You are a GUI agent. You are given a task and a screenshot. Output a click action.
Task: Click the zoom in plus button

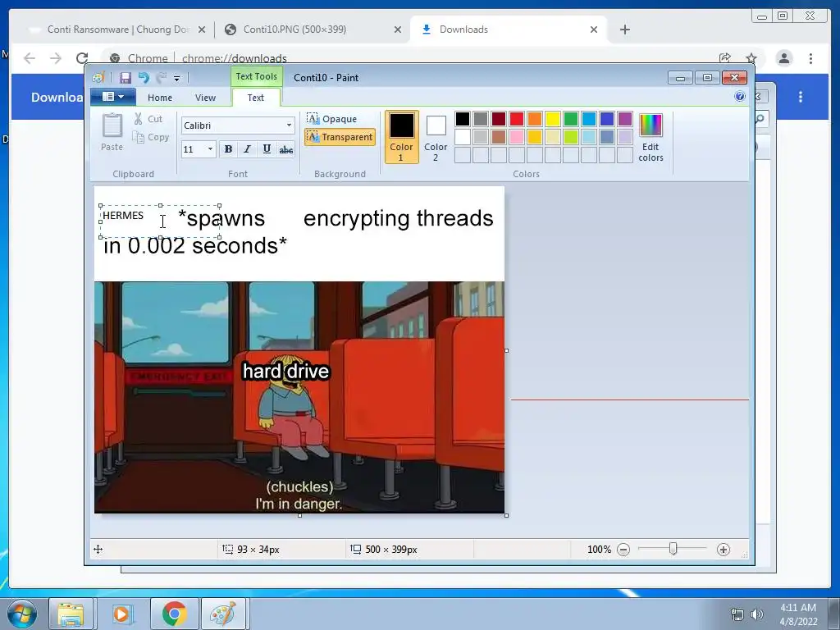click(x=724, y=550)
